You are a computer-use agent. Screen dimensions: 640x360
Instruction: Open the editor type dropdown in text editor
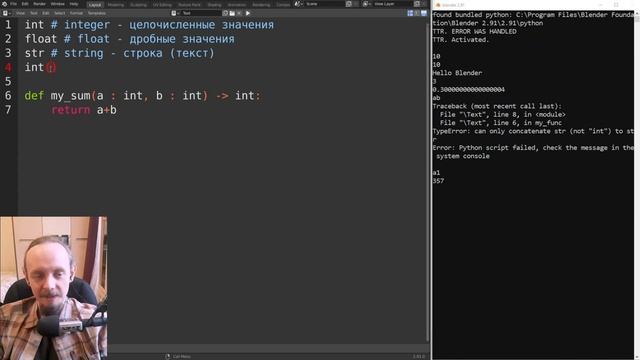click(7, 13)
